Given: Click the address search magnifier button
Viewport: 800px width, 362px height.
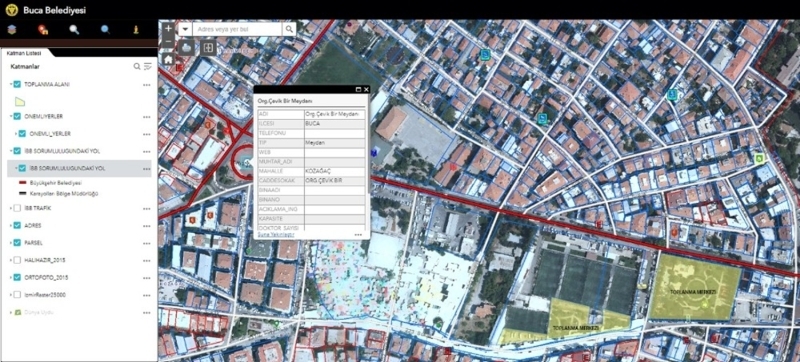Looking at the screenshot, I should coord(289,30).
